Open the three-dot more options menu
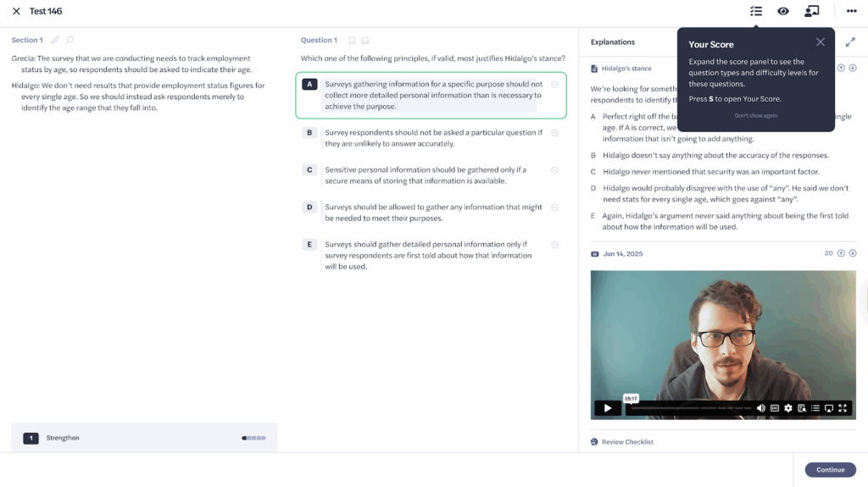868x487 pixels. point(851,11)
